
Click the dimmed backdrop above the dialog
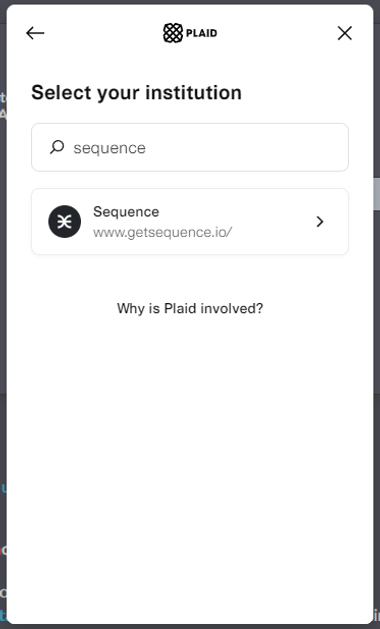point(190,2)
